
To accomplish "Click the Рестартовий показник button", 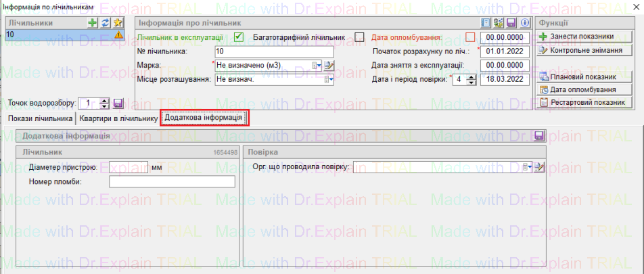I will coord(584,102).
